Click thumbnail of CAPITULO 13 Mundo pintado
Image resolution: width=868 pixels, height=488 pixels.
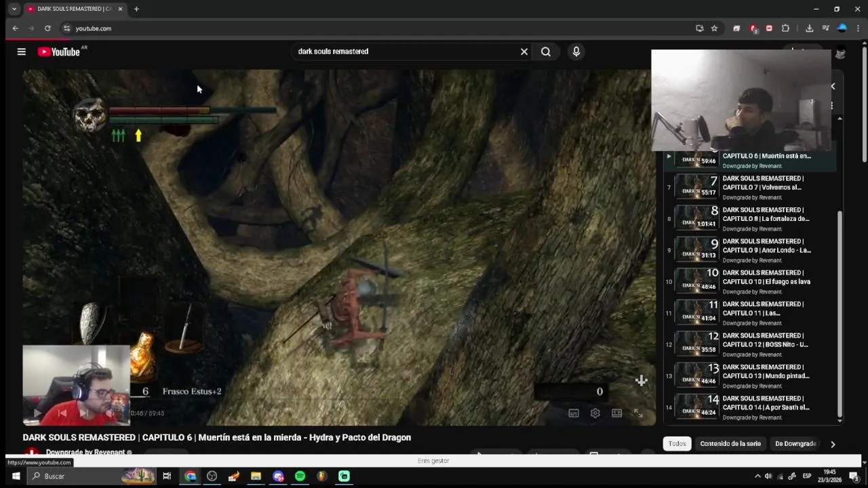point(696,375)
